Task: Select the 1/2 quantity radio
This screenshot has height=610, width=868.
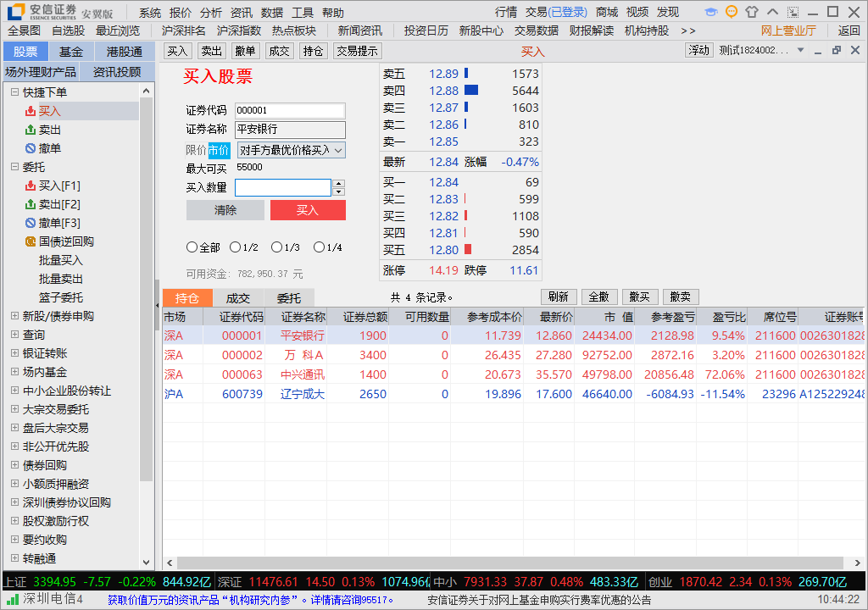Action: coord(235,247)
